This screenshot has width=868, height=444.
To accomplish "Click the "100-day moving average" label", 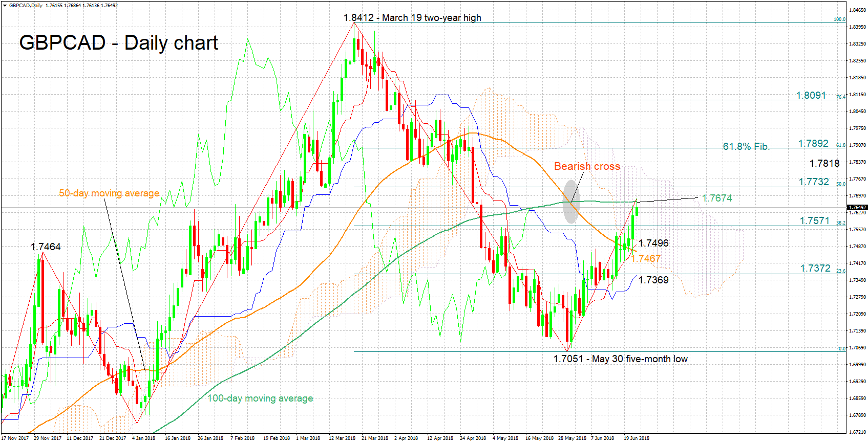I will [x=260, y=398].
